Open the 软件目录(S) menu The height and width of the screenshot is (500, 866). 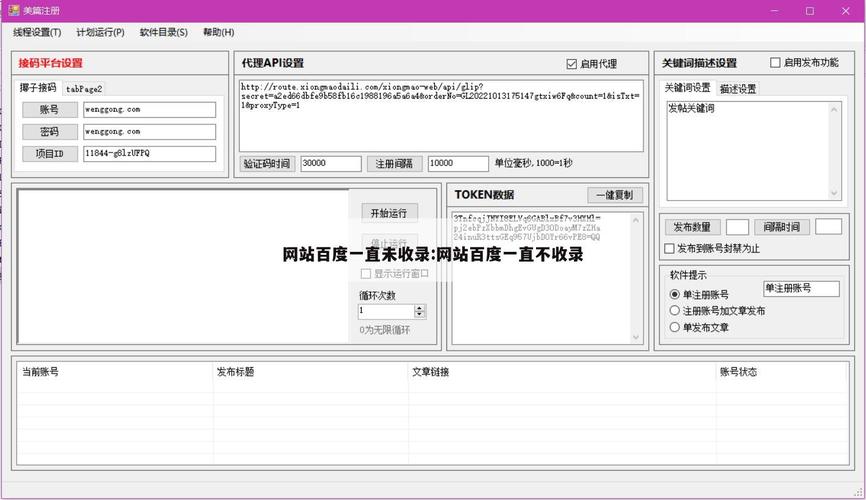tap(163, 32)
